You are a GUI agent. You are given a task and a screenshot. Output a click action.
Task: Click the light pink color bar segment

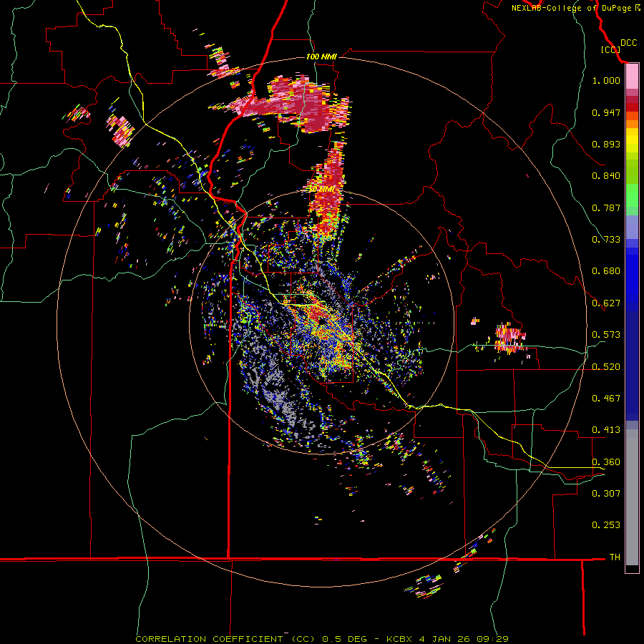pos(632,77)
